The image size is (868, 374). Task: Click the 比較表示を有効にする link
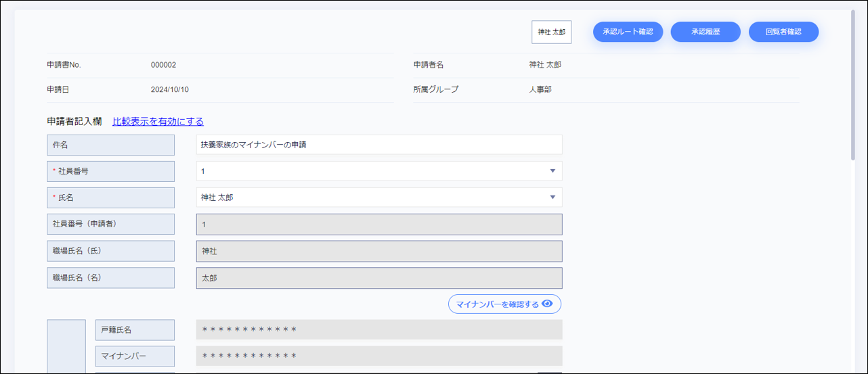(158, 122)
